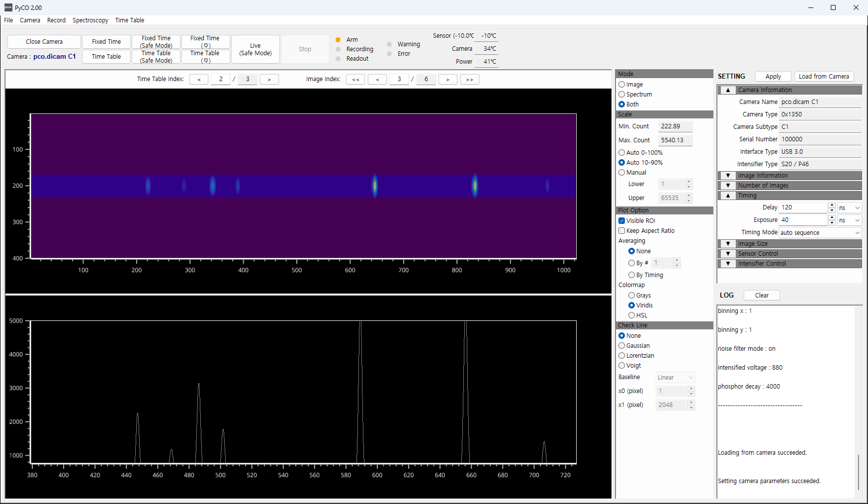Open the Delay unit dropdown
Screen dimensions: 868x504
click(x=849, y=207)
